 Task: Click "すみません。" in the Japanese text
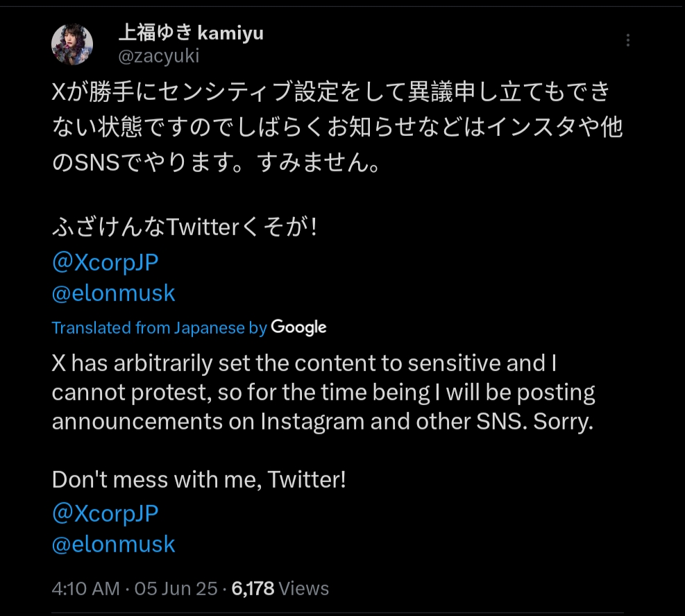tap(319, 165)
